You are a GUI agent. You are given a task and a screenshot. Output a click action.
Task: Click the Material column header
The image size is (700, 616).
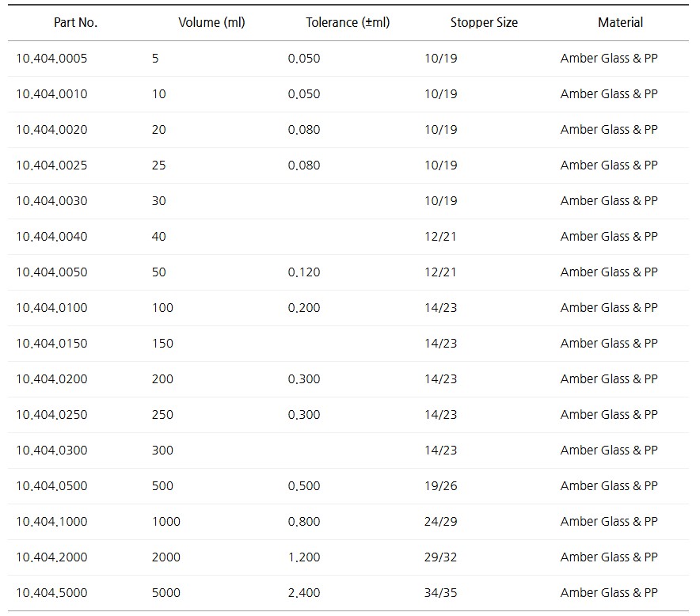coord(620,22)
